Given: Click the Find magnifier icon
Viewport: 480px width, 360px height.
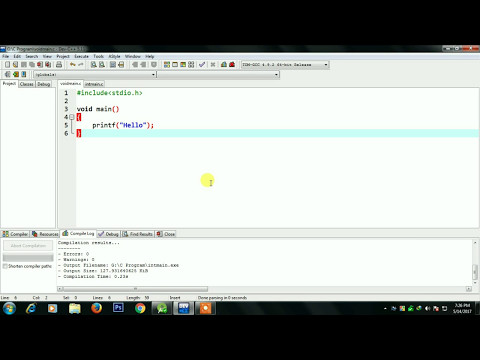Looking at the screenshot, I should [x=94, y=65].
